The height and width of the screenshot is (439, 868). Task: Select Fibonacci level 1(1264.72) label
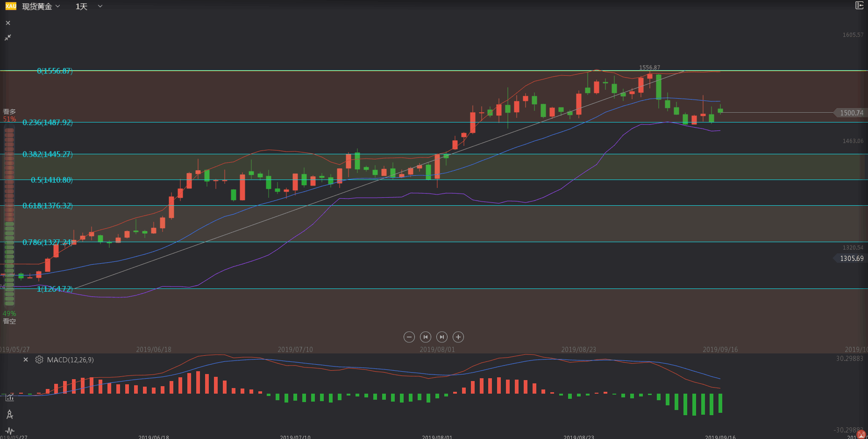(x=55, y=289)
